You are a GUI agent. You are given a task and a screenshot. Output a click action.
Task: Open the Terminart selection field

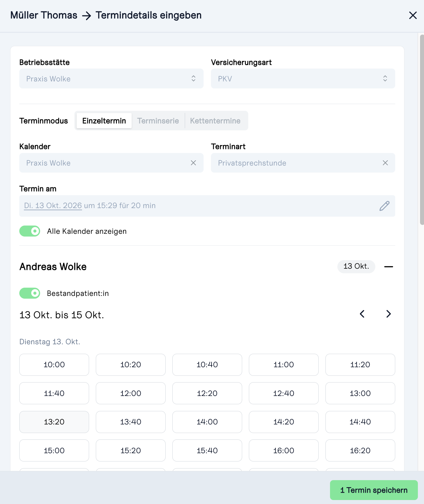click(x=303, y=163)
